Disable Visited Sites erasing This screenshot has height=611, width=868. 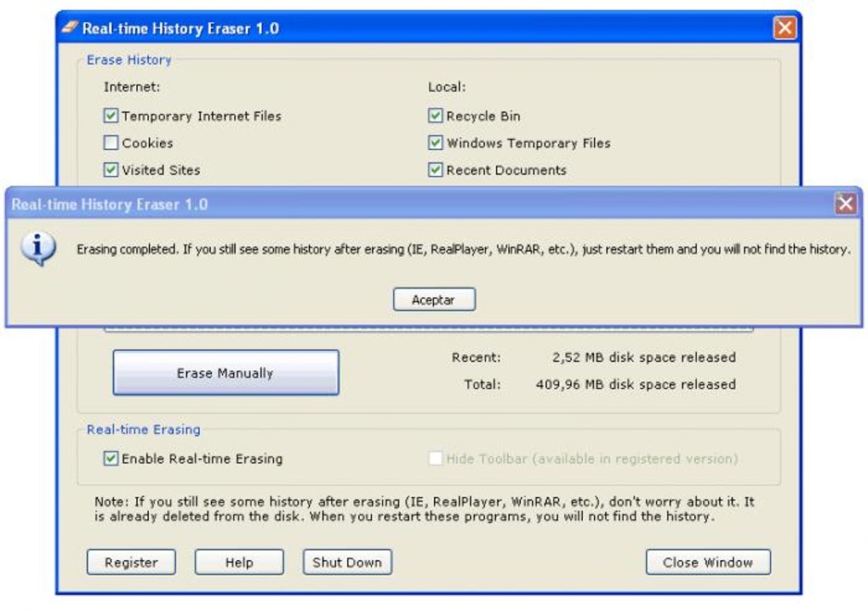111,169
